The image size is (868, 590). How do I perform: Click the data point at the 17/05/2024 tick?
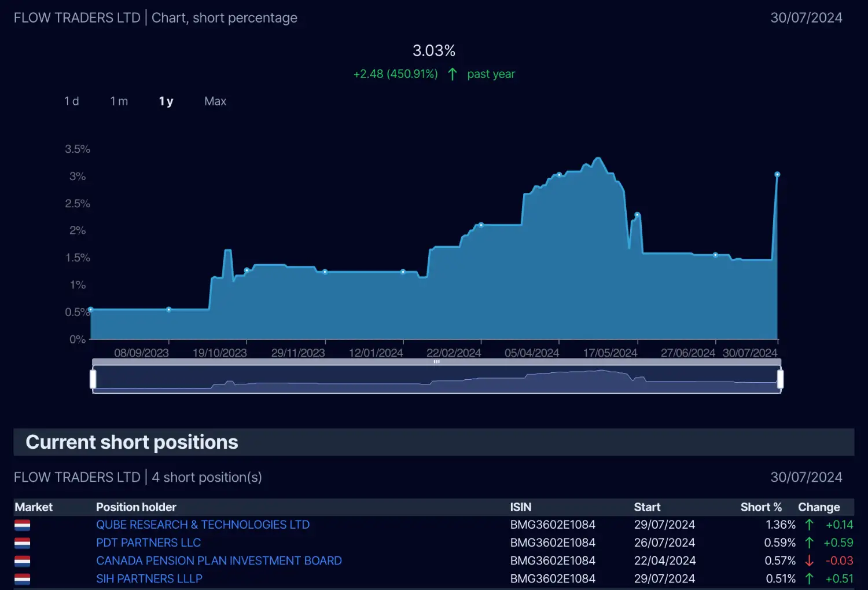click(637, 215)
